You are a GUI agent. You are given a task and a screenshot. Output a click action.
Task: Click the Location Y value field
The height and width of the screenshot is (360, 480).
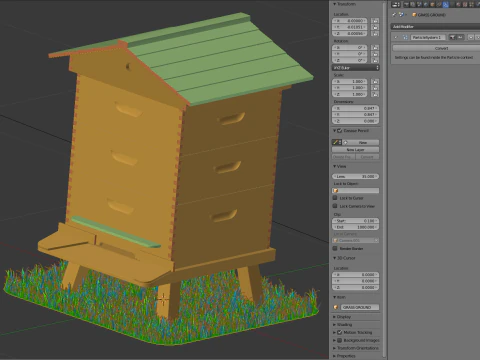click(x=350, y=27)
